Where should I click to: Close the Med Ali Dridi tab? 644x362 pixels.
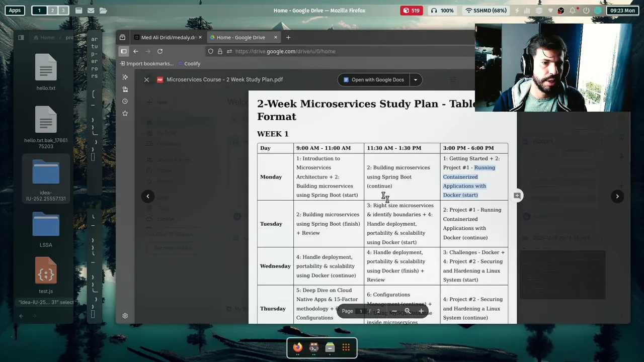(x=200, y=37)
